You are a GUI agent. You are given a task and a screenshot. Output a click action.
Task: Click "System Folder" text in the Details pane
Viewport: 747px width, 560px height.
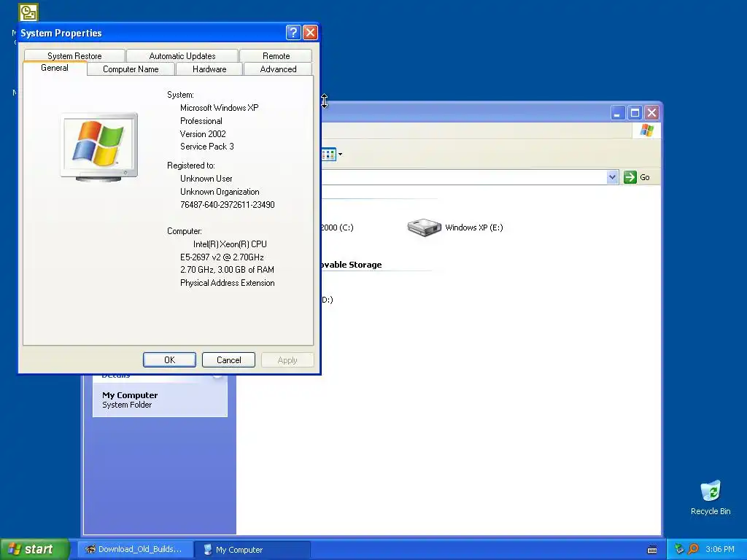[x=127, y=405]
